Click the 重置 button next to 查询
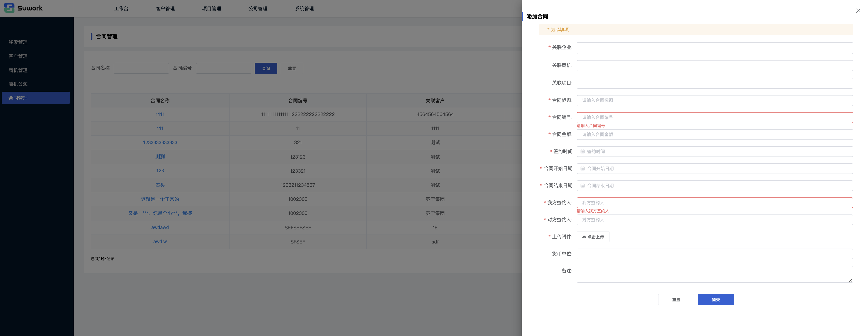Image resolution: width=868 pixels, height=336 pixels. (x=292, y=68)
